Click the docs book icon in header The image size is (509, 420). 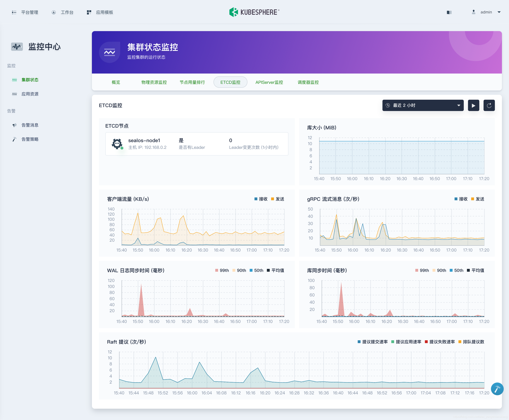coord(449,12)
